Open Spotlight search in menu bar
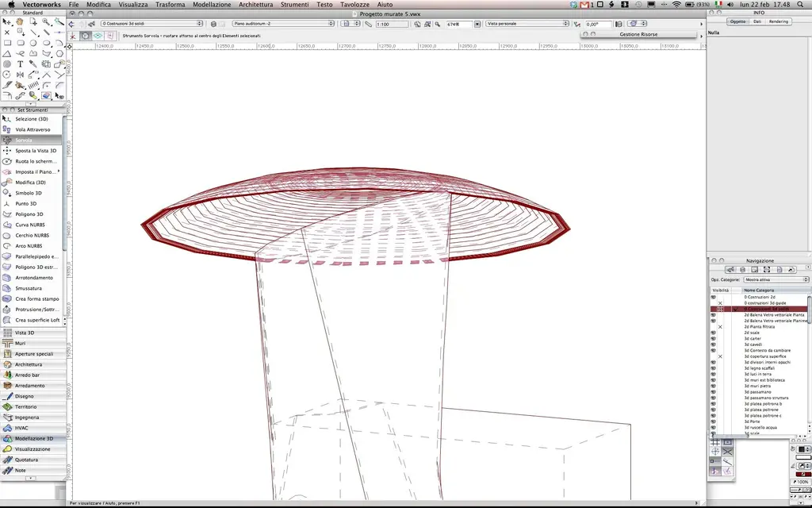This screenshot has height=508, width=812. tap(801, 4)
